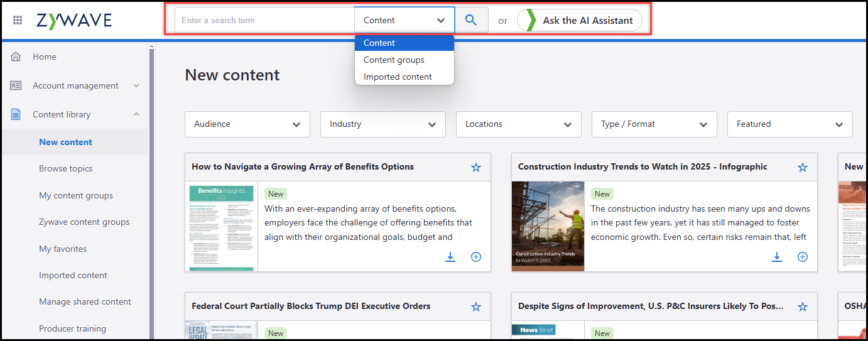
Task: Favorite the Construction Industry Trends star
Action: (803, 167)
